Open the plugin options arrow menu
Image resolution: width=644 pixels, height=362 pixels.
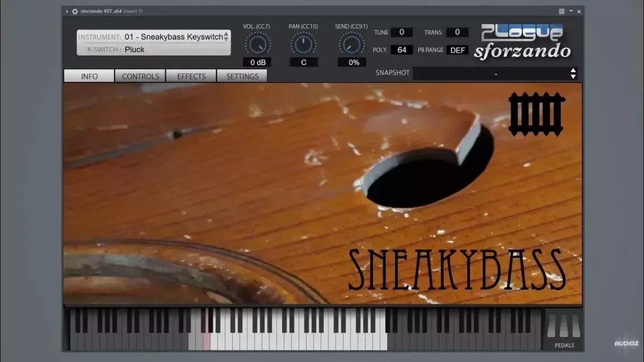click(x=67, y=11)
